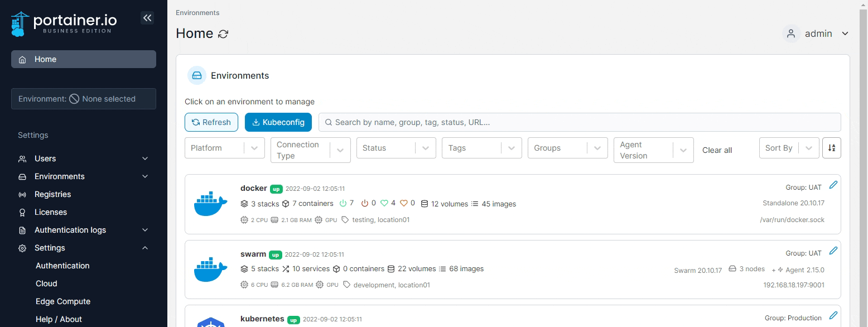Focus the environment search field
This screenshot has height=327, width=868.
click(x=580, y=122)
